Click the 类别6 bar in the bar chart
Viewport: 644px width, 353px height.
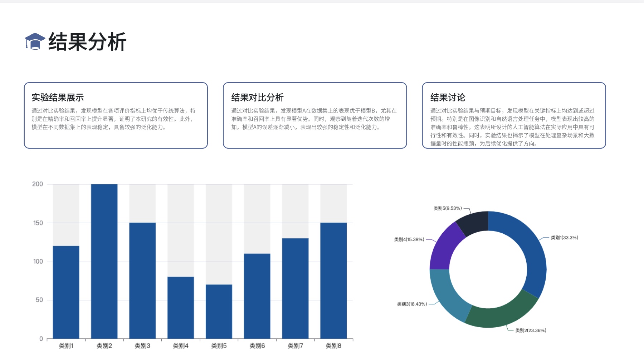coord(257,296)
